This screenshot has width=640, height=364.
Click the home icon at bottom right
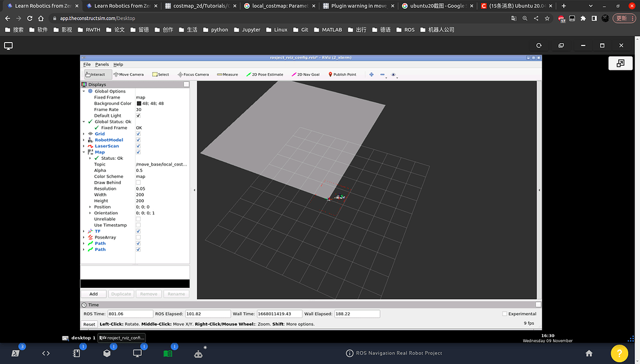pyautogui.click(x=589, y=353)
